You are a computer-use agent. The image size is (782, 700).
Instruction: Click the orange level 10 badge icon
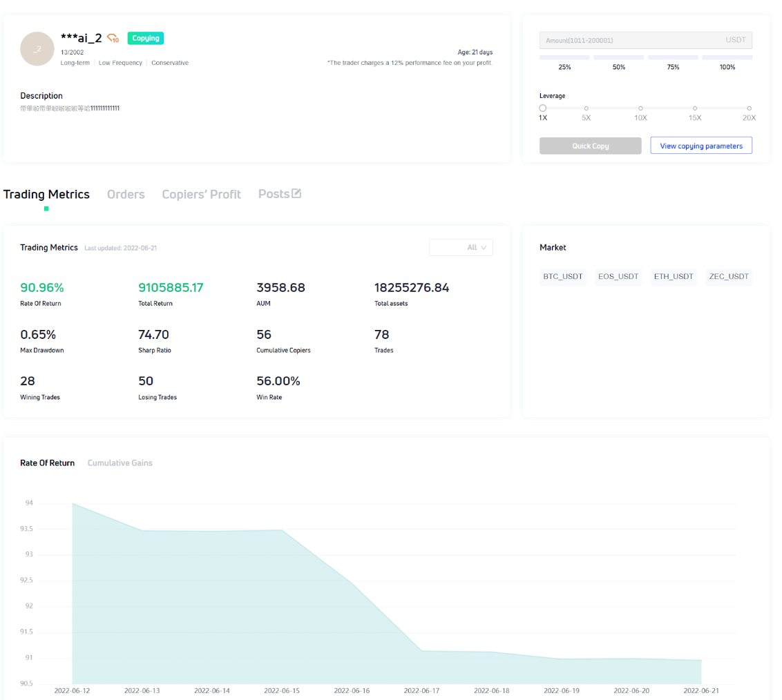(113, 39)
